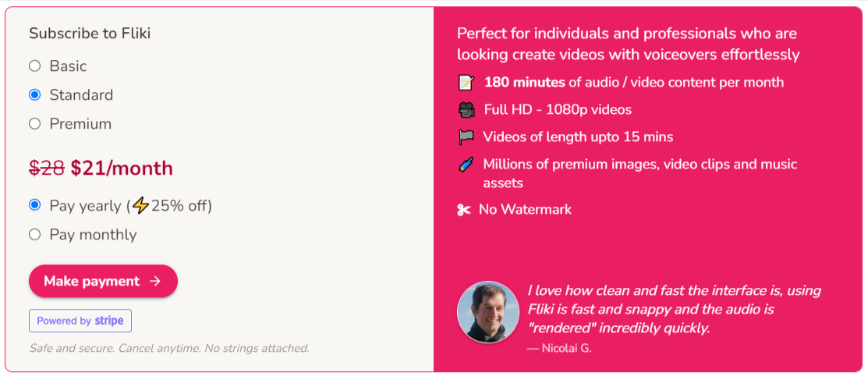Click the movie camera icon for Full HD
This screenshot has height=376, width=868.
coord(466,110)
